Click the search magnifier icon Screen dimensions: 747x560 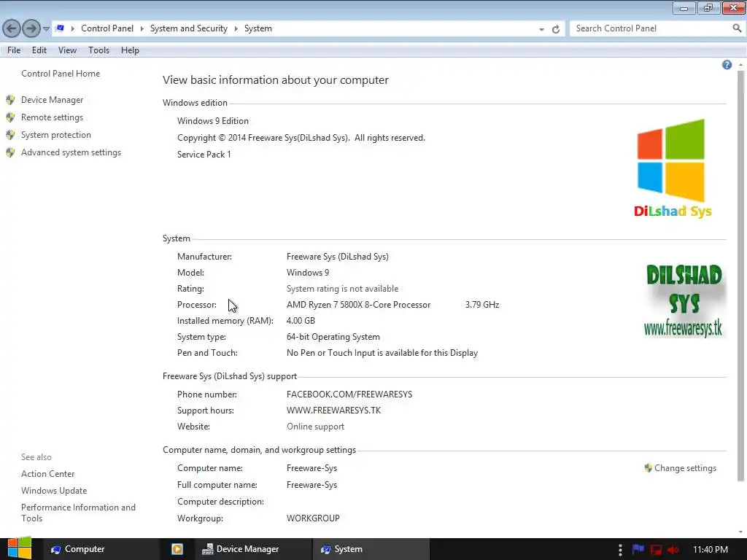pos(737,28)
